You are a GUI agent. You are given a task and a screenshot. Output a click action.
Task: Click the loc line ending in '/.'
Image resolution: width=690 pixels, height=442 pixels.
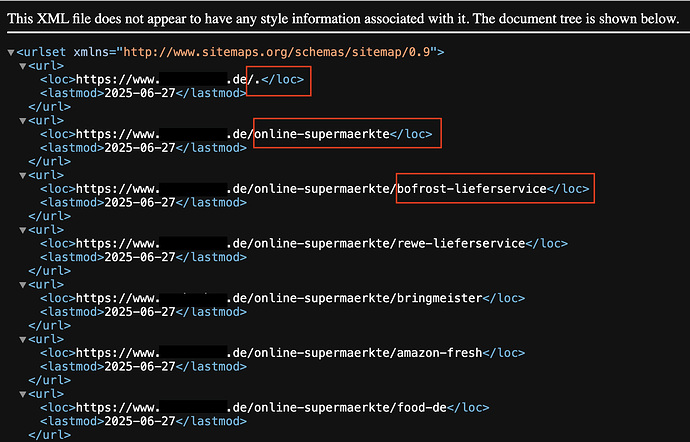[172, 80]
